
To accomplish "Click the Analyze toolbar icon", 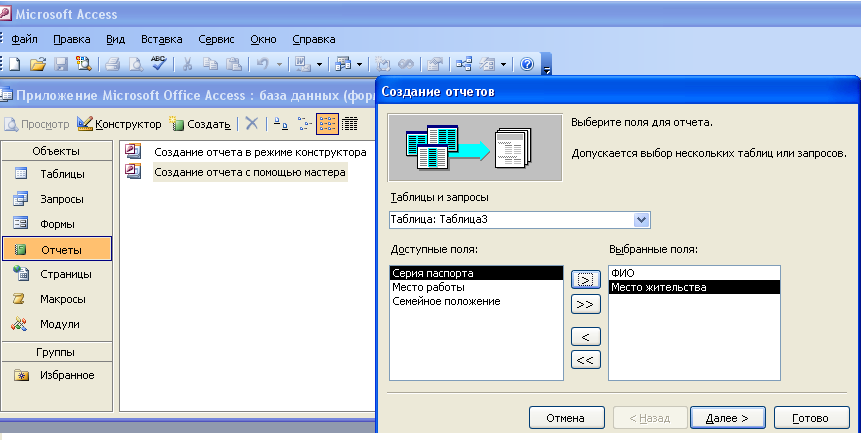I will [x=343, y=64].
